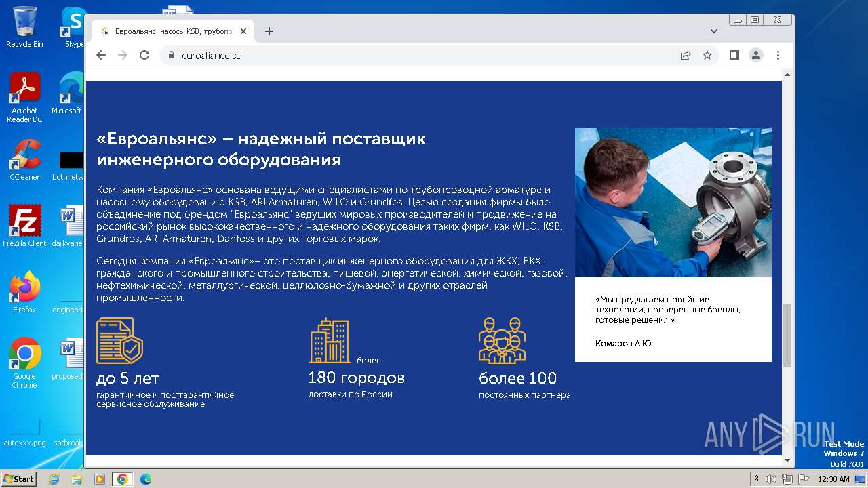Click the partners group icon

(x=502, y=340)
